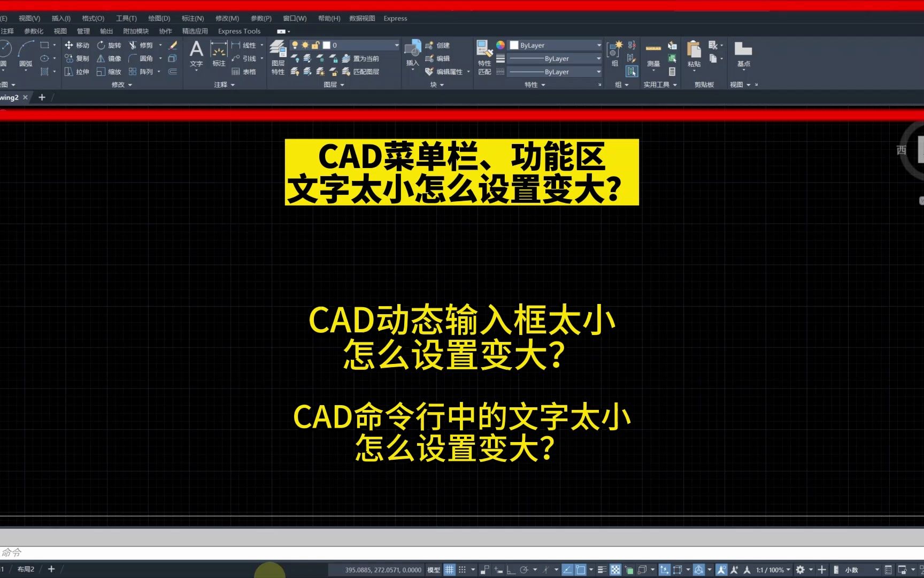Click the Insert block (插入) icon
Screen dimensions: 924x578
click(x=412, y=49)
